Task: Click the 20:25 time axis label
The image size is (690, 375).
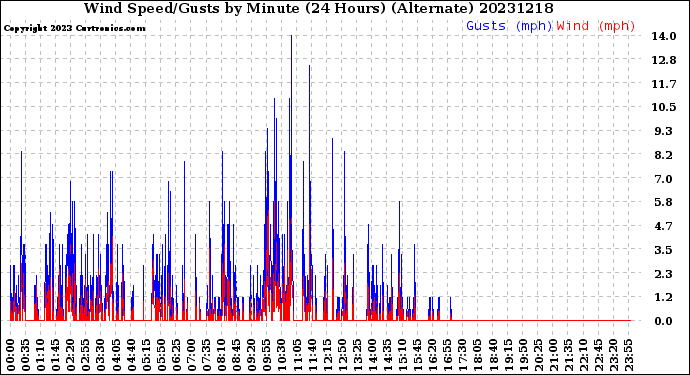Action: [x=539, y=355]
